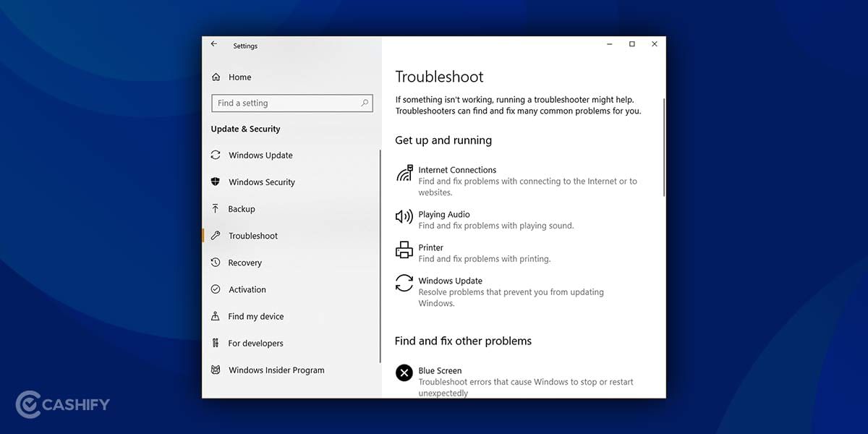Click the Troubleshoot page heading
868x434 pixels.
coord(439,77)
